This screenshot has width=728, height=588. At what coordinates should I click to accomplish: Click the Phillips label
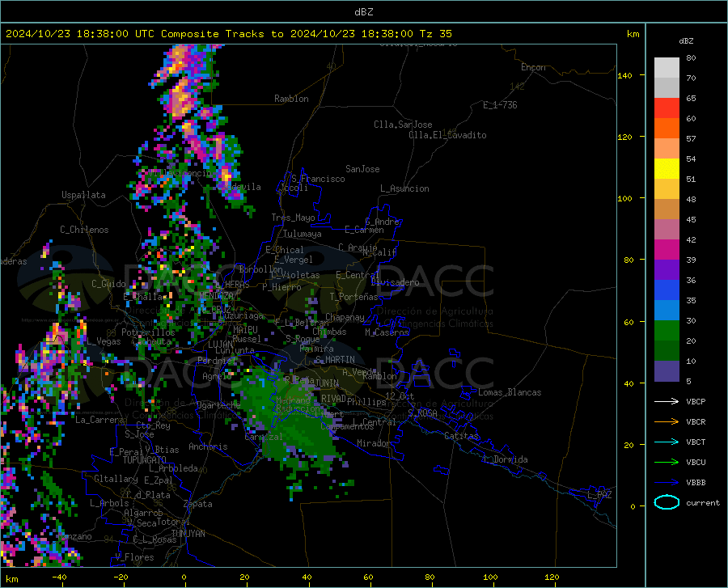click(366, 401)
